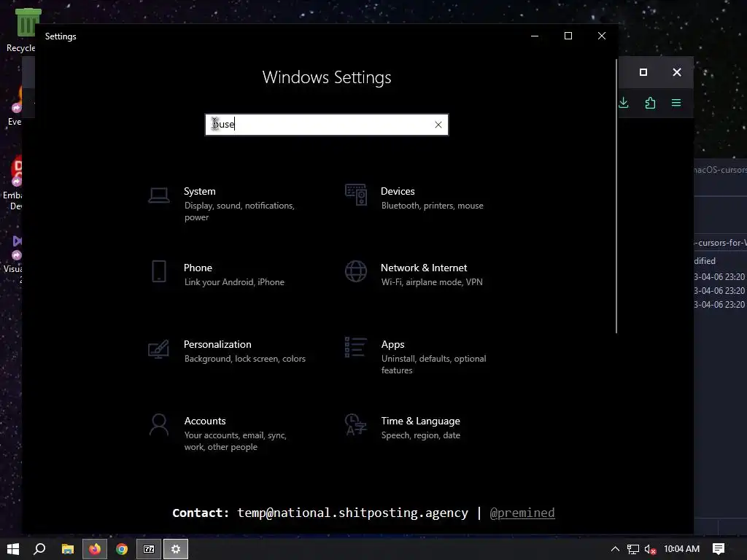Minimize the Settings window
This screenshot has height=560, width=747.
(x=535, y=36)
